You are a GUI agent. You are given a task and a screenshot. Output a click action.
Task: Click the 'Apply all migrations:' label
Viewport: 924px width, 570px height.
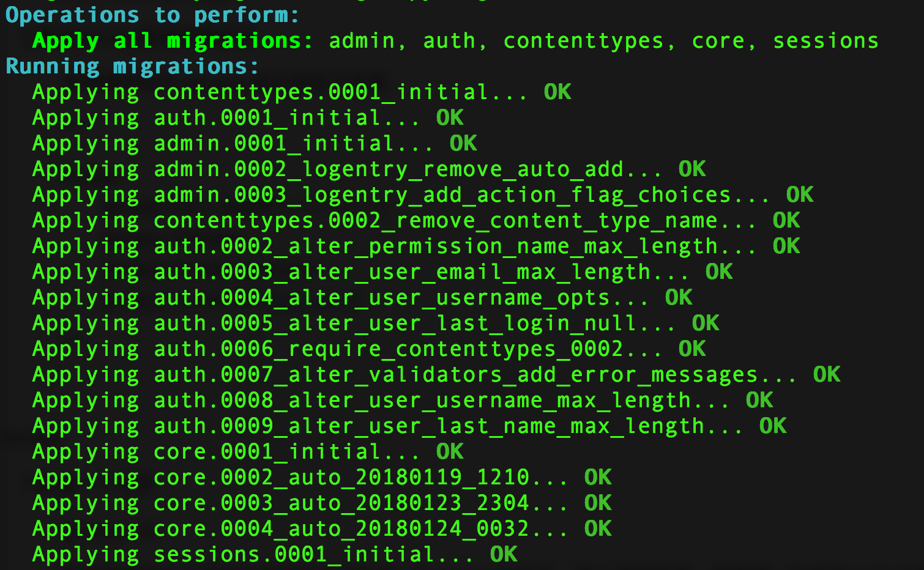(x=173, y=40)
